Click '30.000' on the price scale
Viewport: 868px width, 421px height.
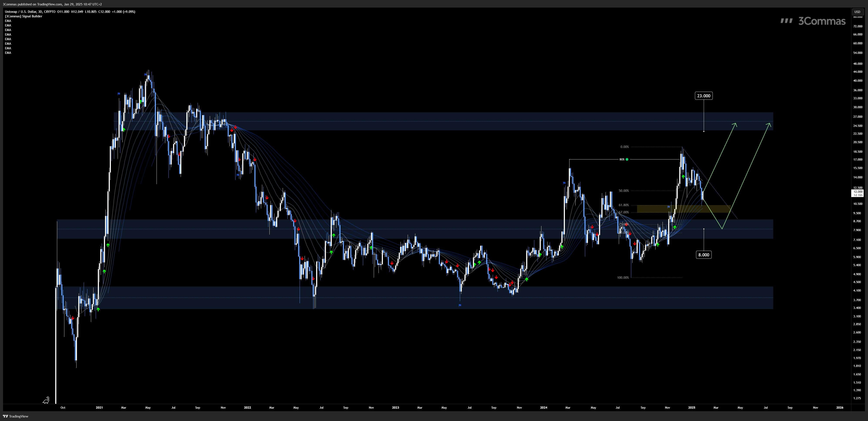(x=858, y=107)
